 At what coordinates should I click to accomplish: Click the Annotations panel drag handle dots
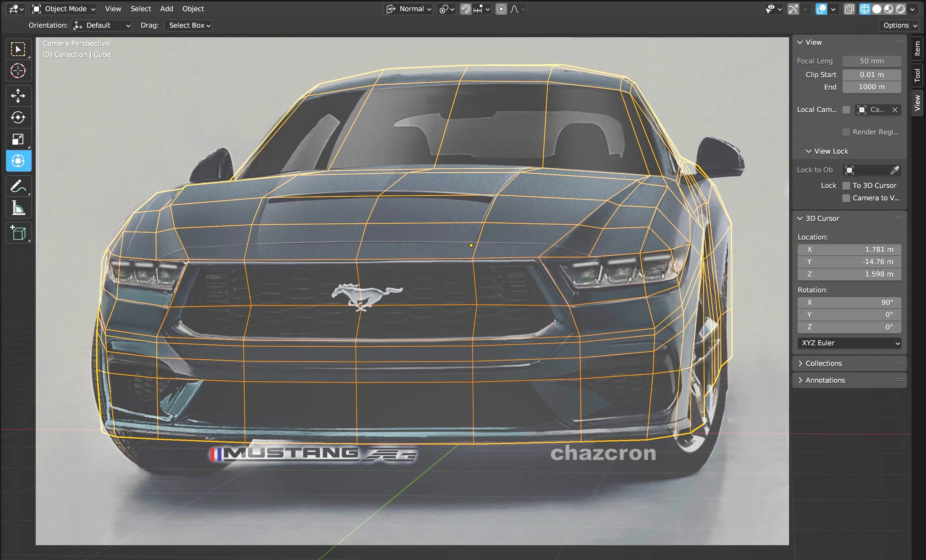(x=899, y=380)
